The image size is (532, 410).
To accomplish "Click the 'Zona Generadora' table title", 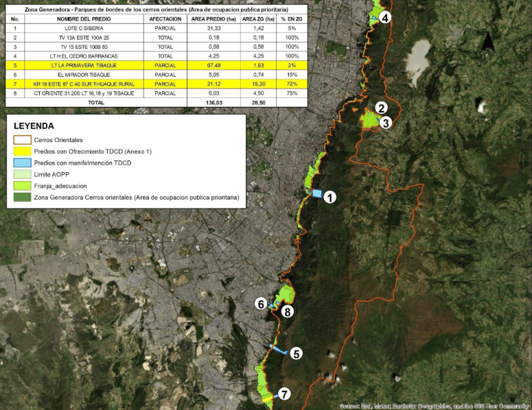I will 157,10.
